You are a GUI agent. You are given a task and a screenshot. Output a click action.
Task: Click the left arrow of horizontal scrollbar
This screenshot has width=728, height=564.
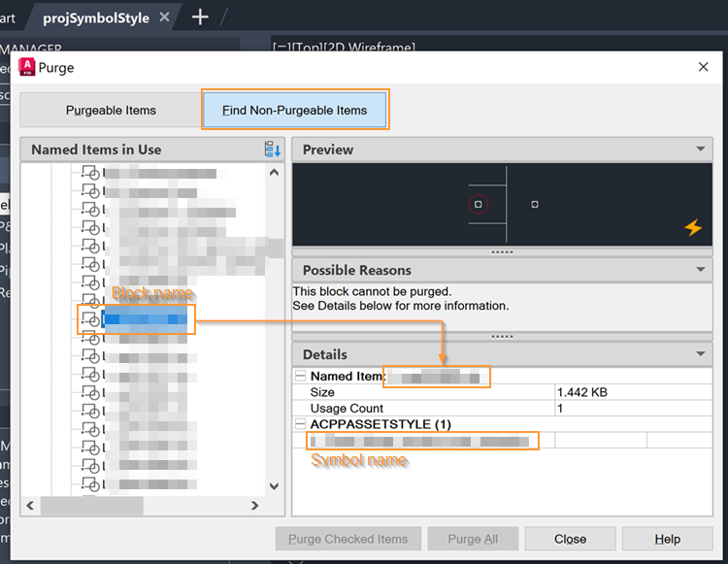(30, 505)
